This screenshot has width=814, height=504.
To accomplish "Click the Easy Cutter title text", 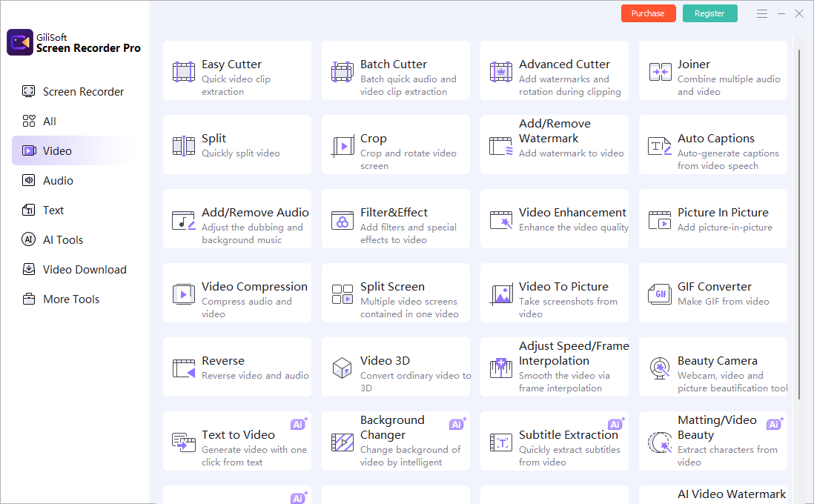I will pos(231,64).
